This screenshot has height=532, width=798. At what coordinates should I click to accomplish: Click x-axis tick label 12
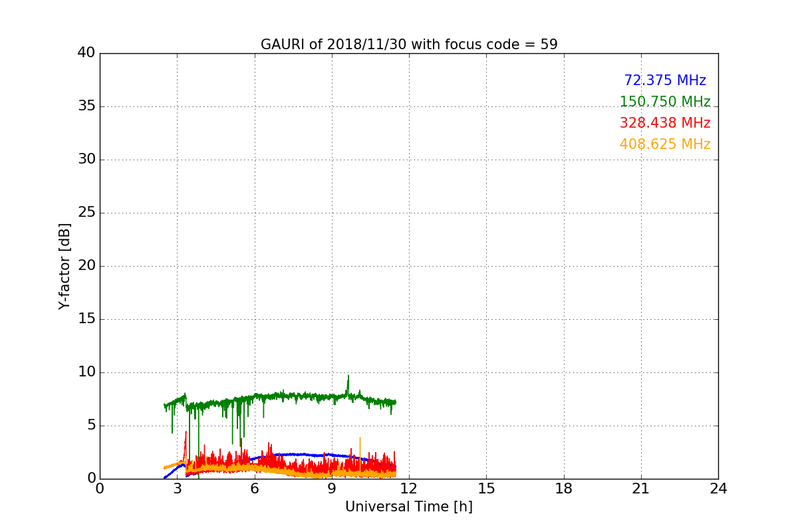tap(409, 489)
